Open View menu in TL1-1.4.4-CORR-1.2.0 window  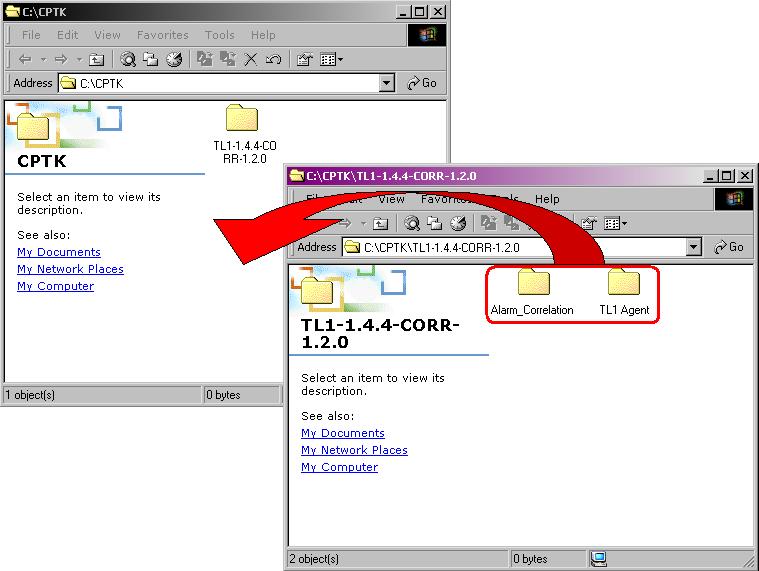[x=391, y=199]
